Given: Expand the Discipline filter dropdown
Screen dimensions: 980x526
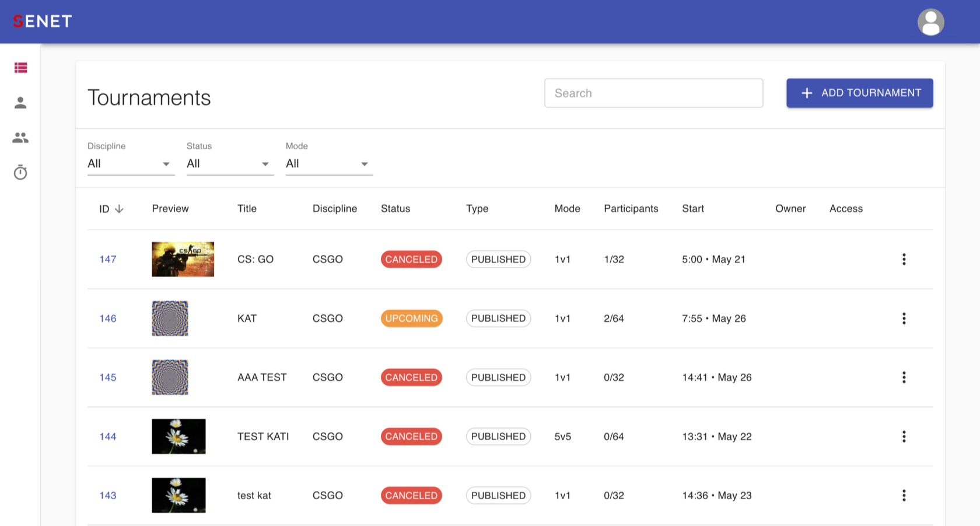Looking at the screenshot, I should (131, 164).
